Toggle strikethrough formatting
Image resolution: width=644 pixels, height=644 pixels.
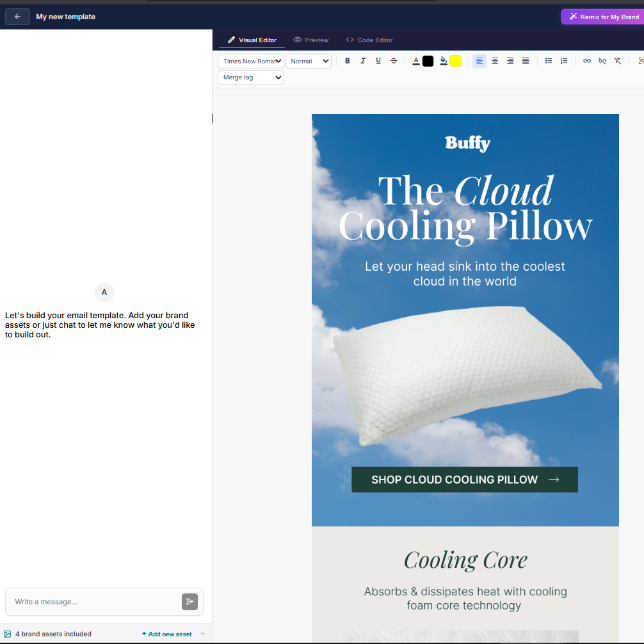click(x=394, y=61)
